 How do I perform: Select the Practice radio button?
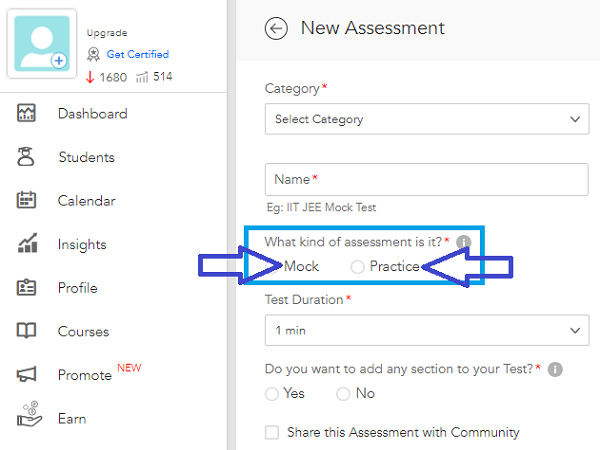pyautogui.click(x=357, y=267)
